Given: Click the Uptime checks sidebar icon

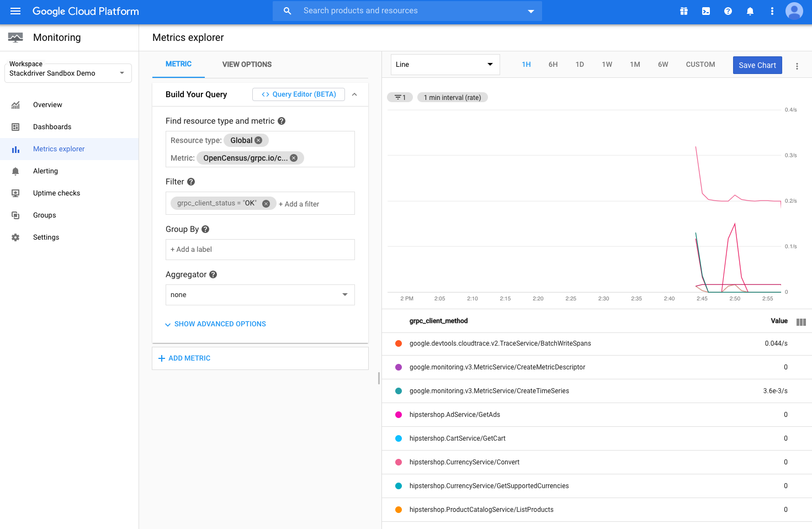Looking at the screenshot, I should 15,193.
